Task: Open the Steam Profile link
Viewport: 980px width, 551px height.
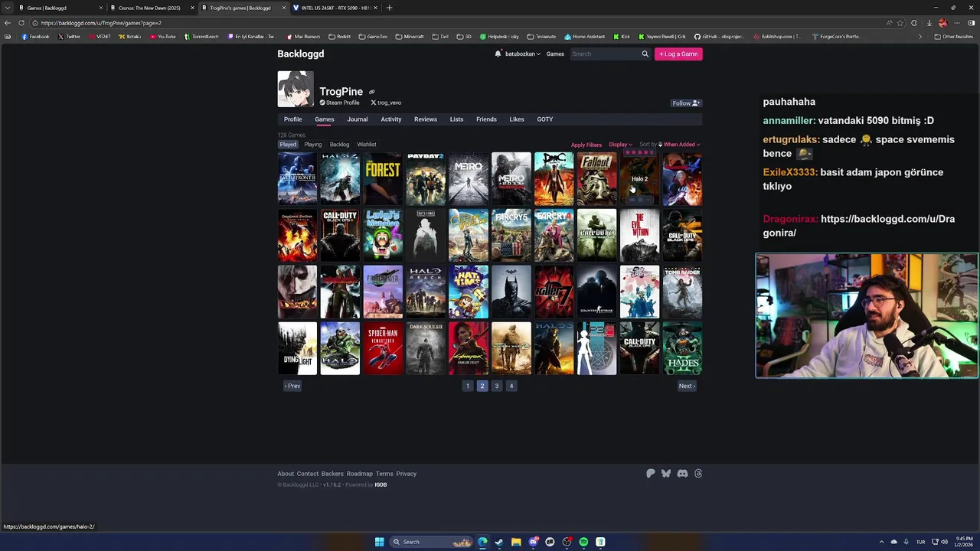Action: pos(339,103)
